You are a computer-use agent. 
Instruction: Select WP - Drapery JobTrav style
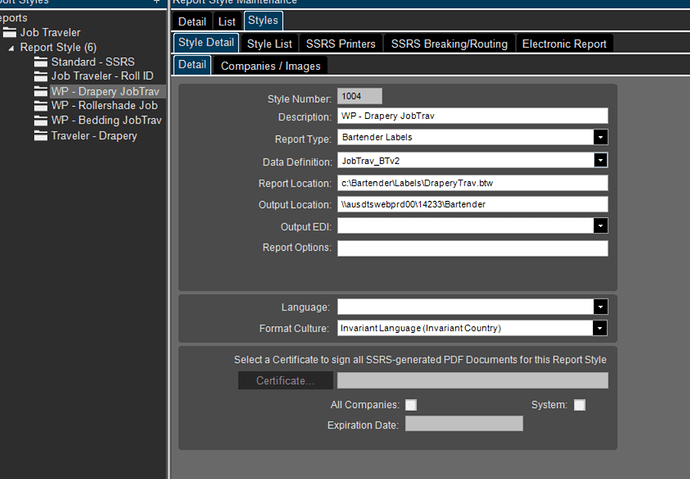[x=105, y=91]
